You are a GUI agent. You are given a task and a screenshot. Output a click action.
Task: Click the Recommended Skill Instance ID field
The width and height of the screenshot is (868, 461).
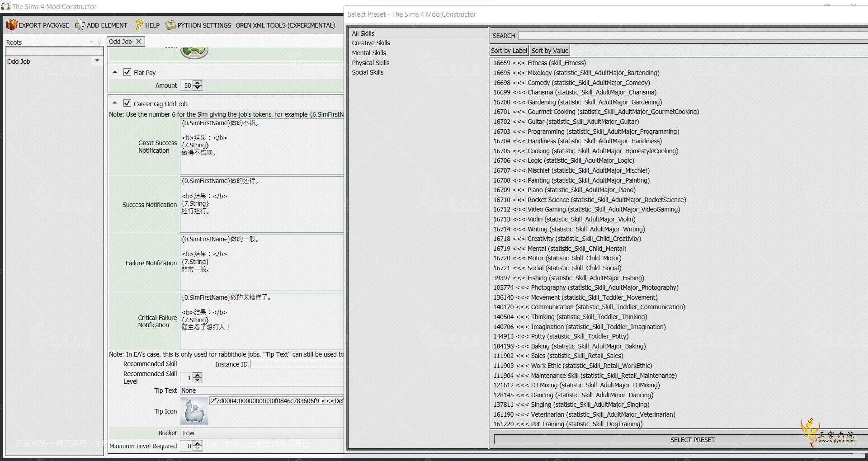pos(297,364)
